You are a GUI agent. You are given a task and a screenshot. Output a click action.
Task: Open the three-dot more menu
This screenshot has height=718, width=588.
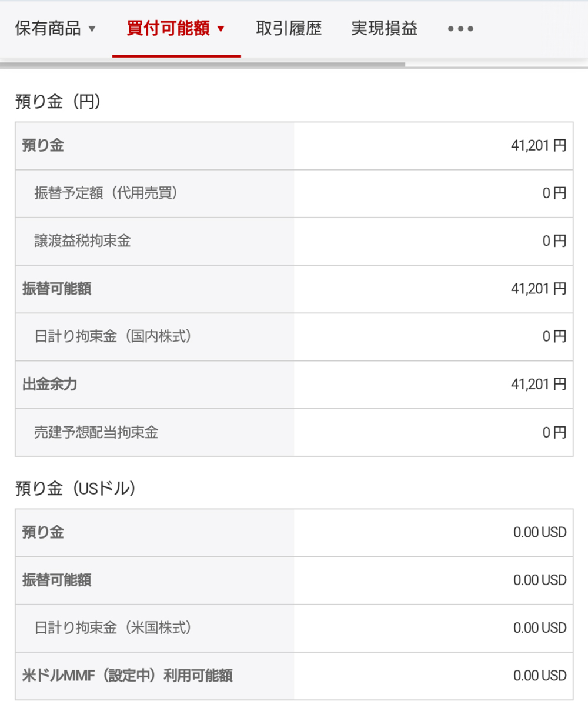460,28
